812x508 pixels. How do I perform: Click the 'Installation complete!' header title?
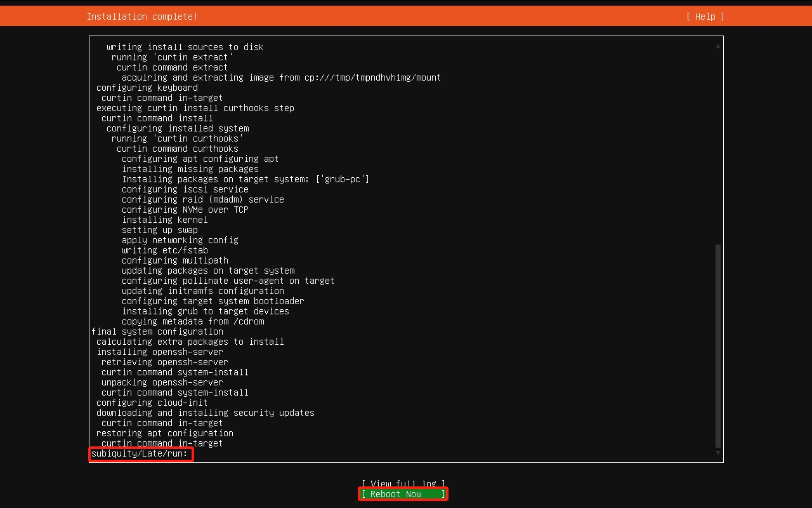pyautogui.click(x=142, y=17)
